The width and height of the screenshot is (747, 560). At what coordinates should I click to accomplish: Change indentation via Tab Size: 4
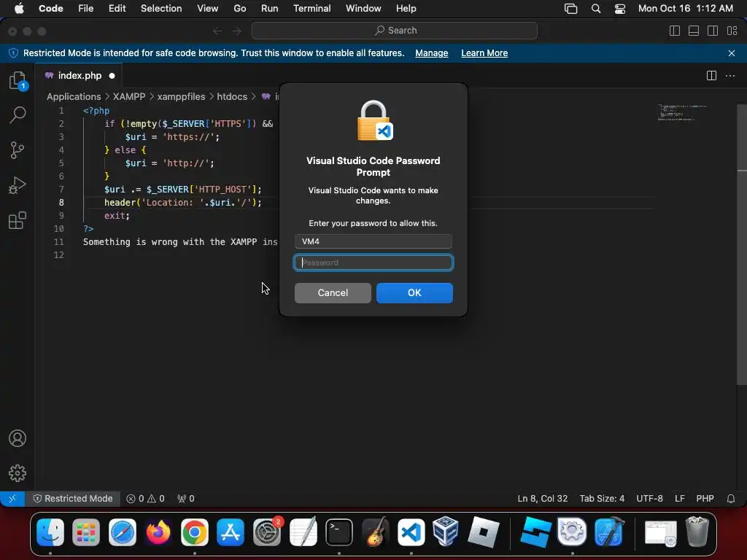tap(602, 499)
